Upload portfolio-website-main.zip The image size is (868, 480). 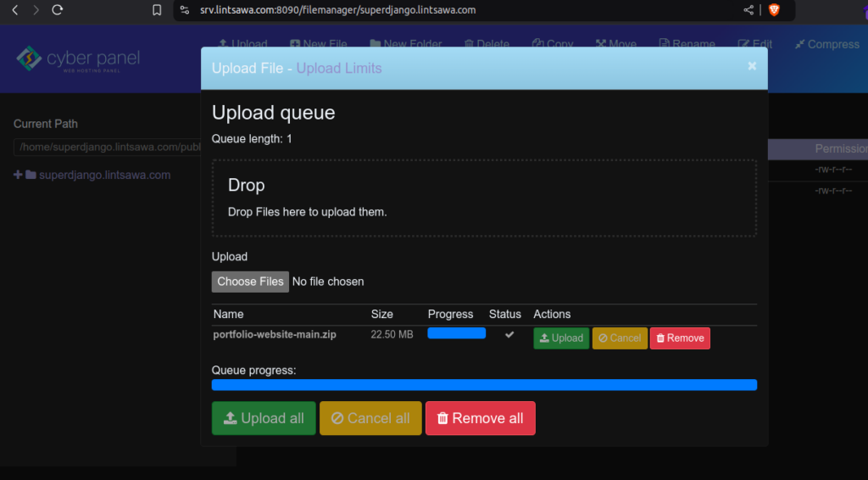coord(561,338)
